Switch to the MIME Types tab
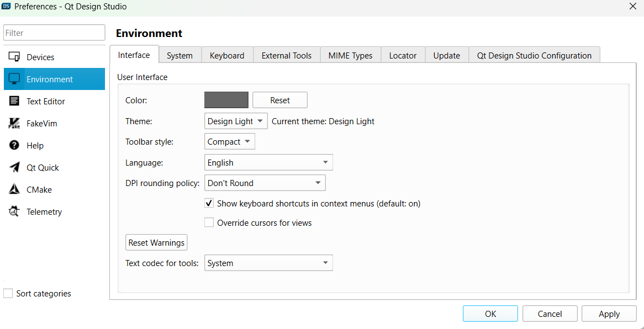Screen dimensions: 644x329 pyautogui.click(x=350, y=55)
